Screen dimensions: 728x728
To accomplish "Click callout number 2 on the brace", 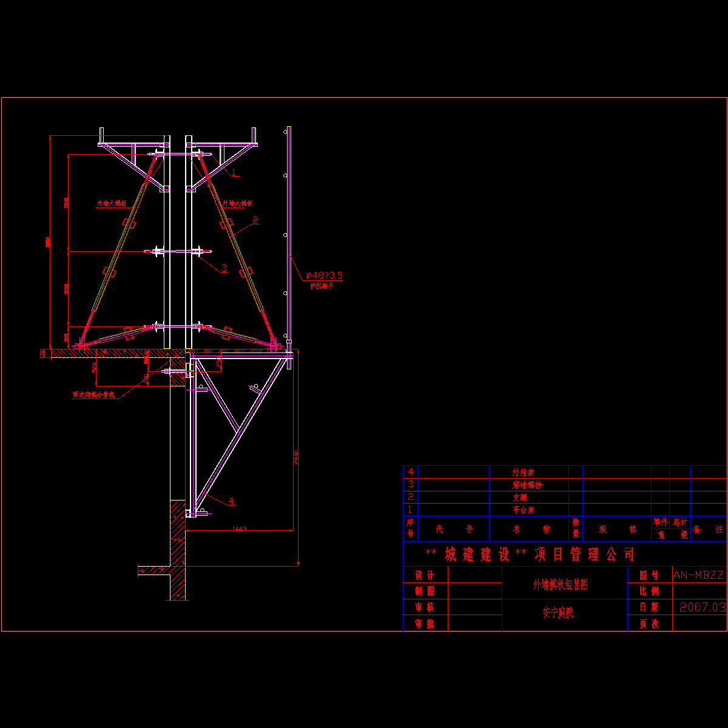I will 255,220.
